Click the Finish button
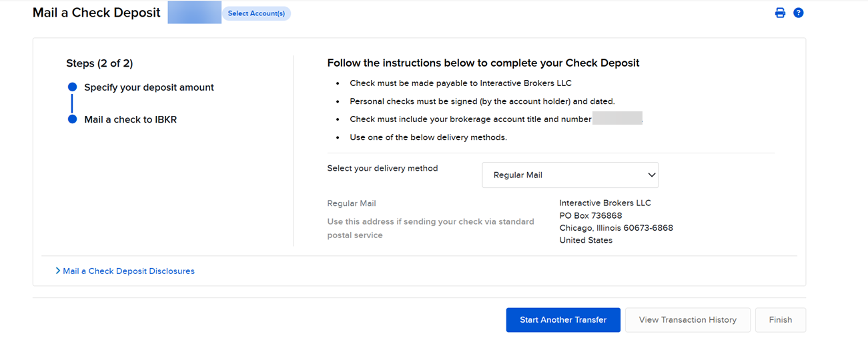 pos(780,320)
